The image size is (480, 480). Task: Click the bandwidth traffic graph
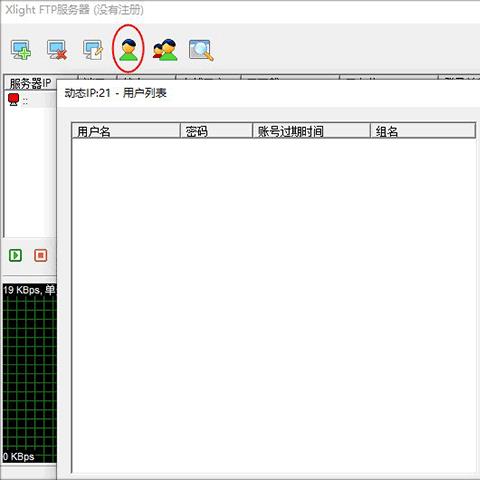point(29,373)
